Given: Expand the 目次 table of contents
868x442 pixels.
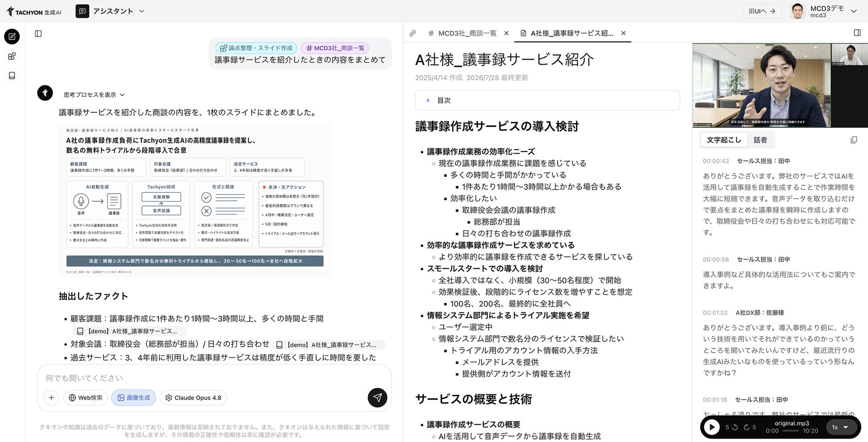Looking at the screenshot, I should click(548, 101).
